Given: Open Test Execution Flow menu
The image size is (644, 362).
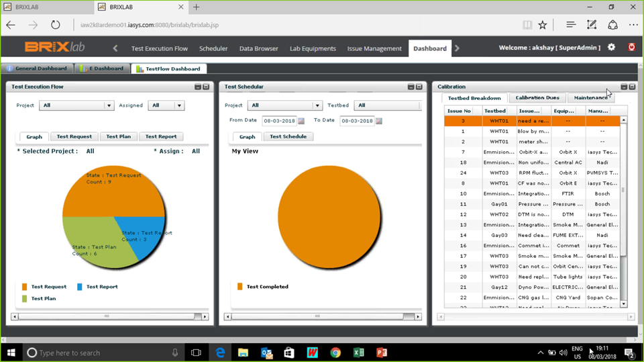Looking at the screenshot, I should point(160,48).
